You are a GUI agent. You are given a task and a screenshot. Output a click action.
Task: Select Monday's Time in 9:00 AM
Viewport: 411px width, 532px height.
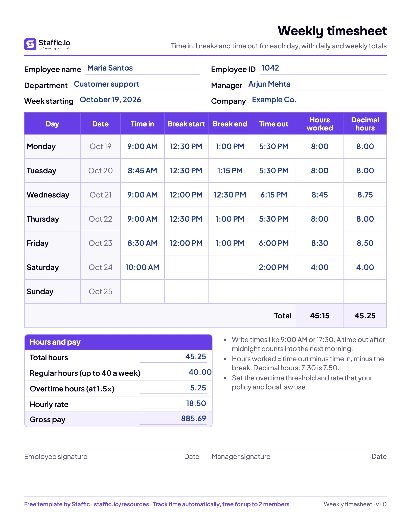point(142,146)
